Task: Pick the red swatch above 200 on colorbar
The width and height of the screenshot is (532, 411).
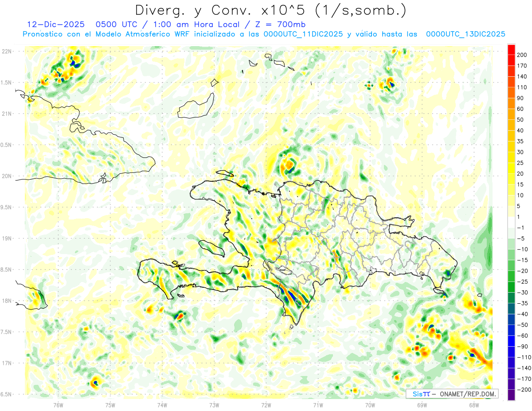Action: pos(511,50)
